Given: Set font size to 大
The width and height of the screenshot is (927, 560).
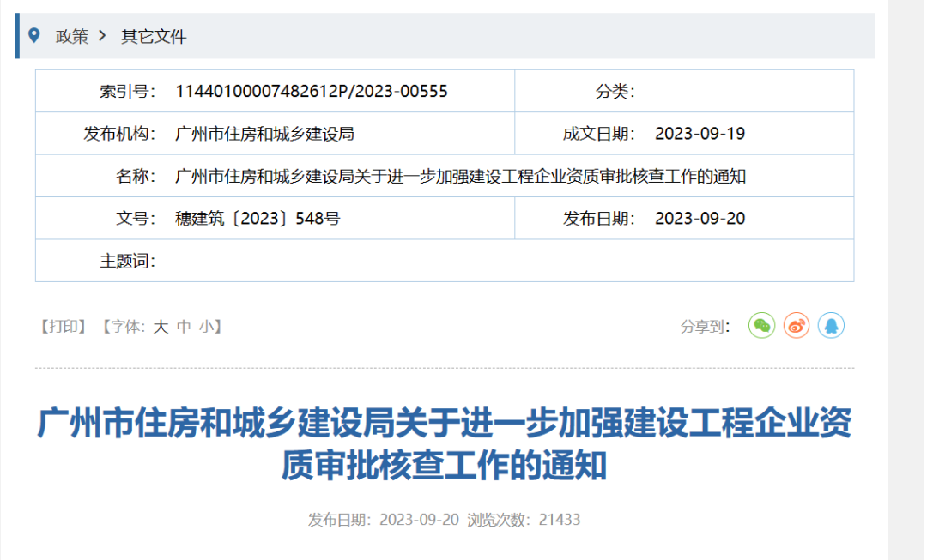Looking at the screenshot, I should [x=161, y=327].
